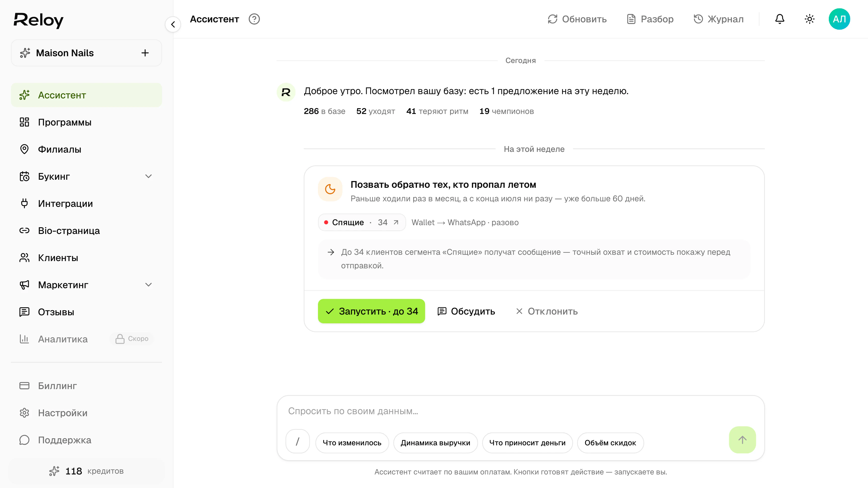This screenshot has height=488, width=868.
Task: Open the Интеграции section
Action: tap(87, 203)
